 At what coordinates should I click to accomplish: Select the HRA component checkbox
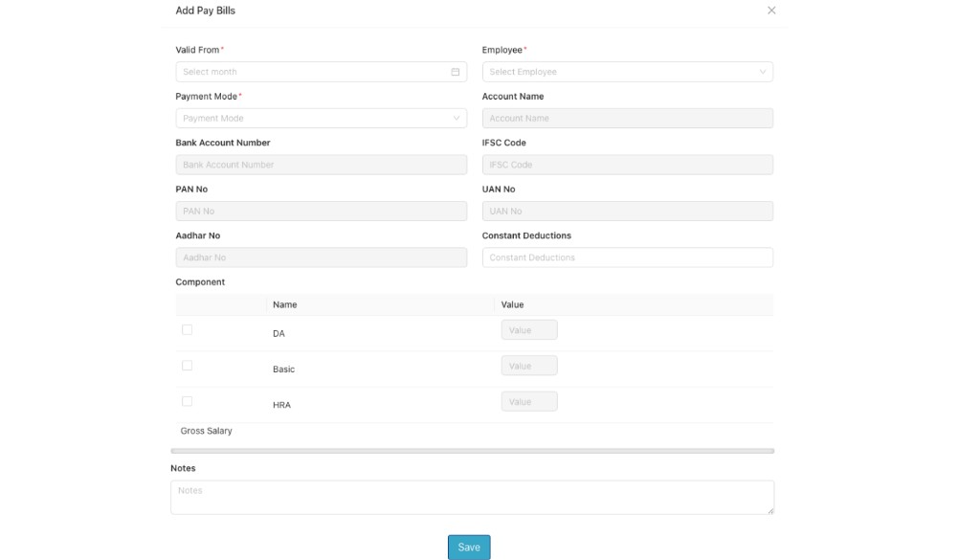tap(187, 399)
